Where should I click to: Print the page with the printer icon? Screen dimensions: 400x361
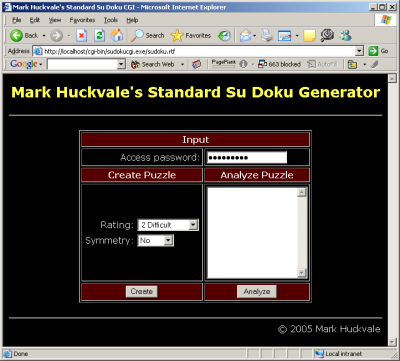267,35
